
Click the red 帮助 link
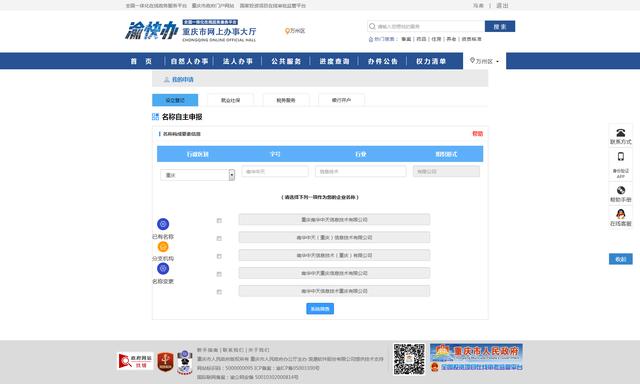click(x=478, y=133)
